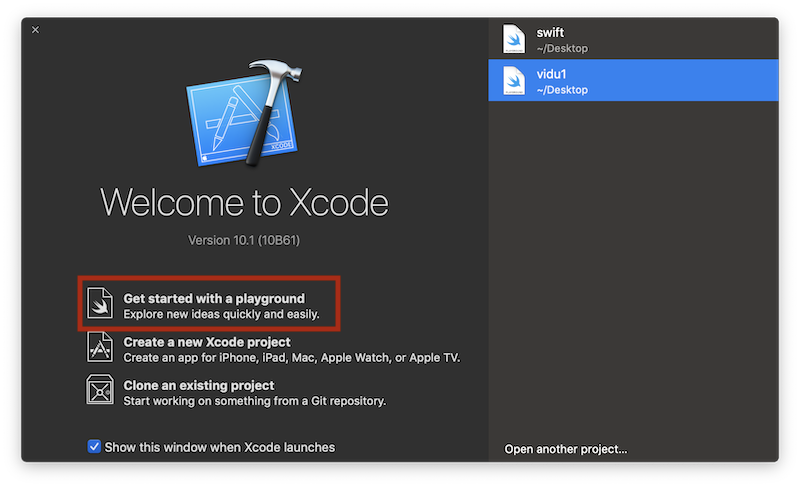Select the recent project named swift
The height and width of the screenshot is (487, 800).
(x=633, y=39)
